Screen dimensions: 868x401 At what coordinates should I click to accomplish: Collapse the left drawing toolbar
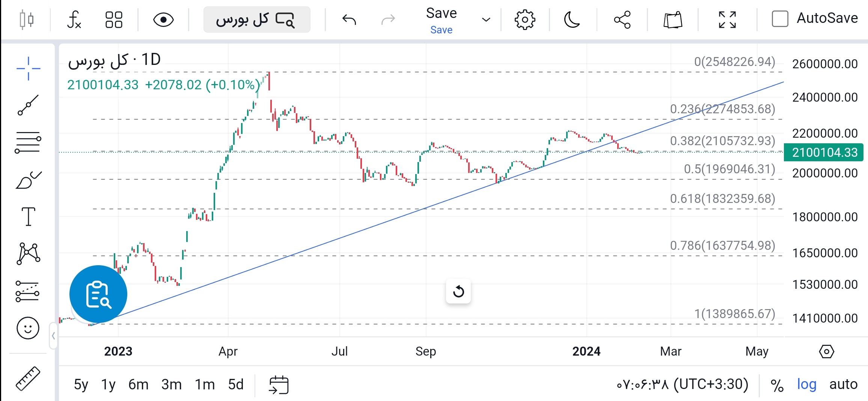(x=53, y=336)
